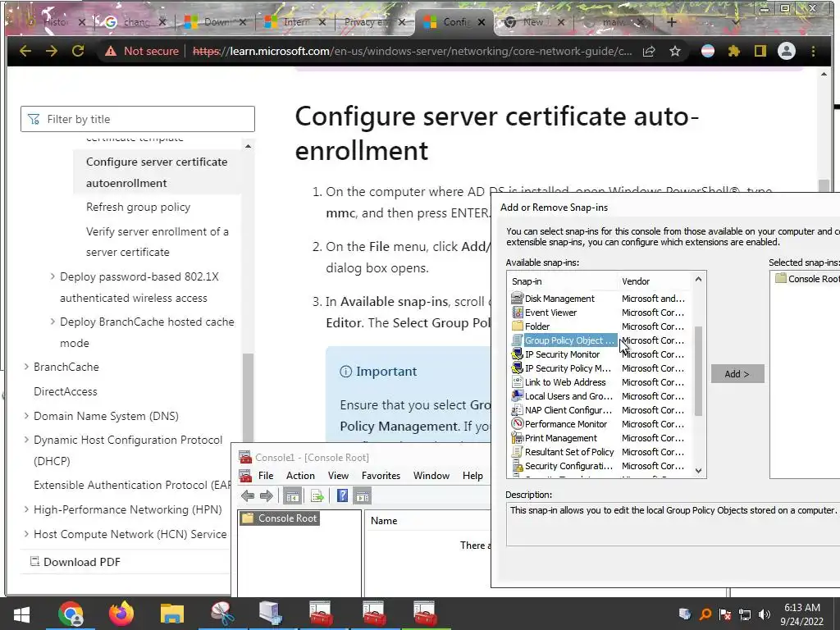The height and width of the screenshot is (630, 840).
Task: Close the Privacy browser tab
Action: [402, 22]
